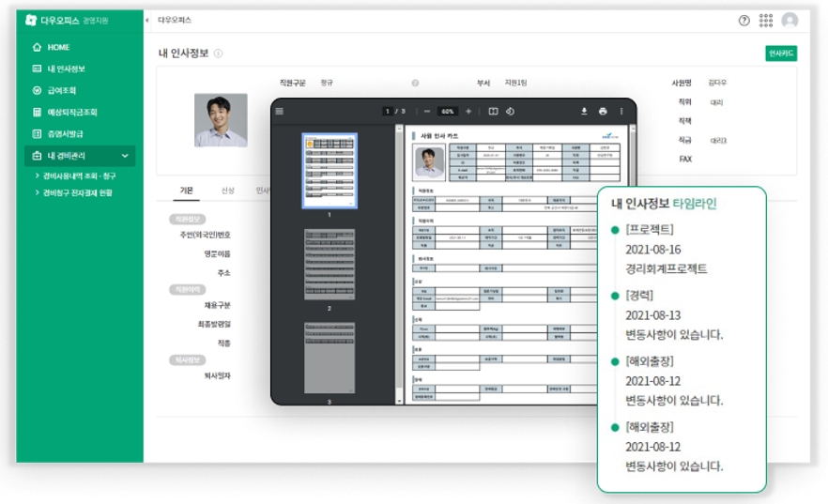Image resolution: width=828 pixels, height=504 pixels.
Task: Select page 1 thumbnail in PDF viewer
Action: click(330, 171)
